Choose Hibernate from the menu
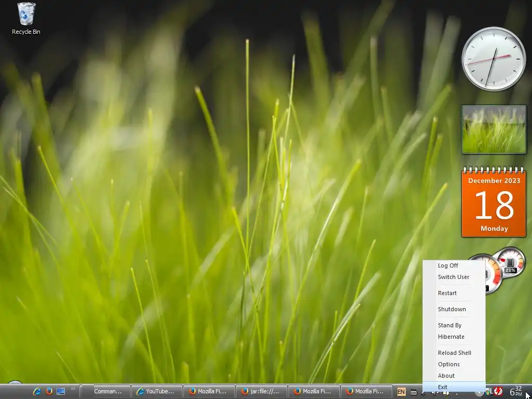This screenshot has width=532, height=399. pyautogui.click(x=454, y=337)
